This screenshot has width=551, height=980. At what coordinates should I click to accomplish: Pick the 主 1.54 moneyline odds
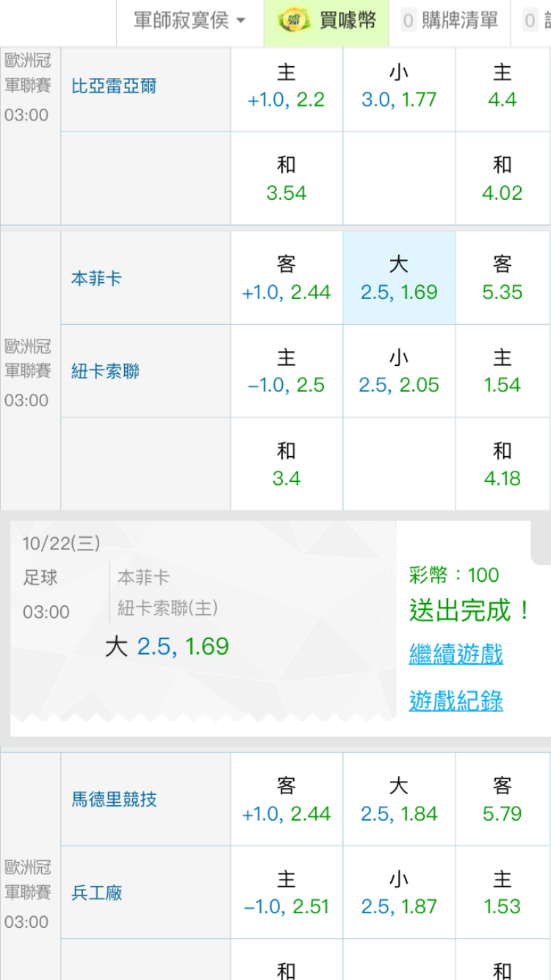503,371
